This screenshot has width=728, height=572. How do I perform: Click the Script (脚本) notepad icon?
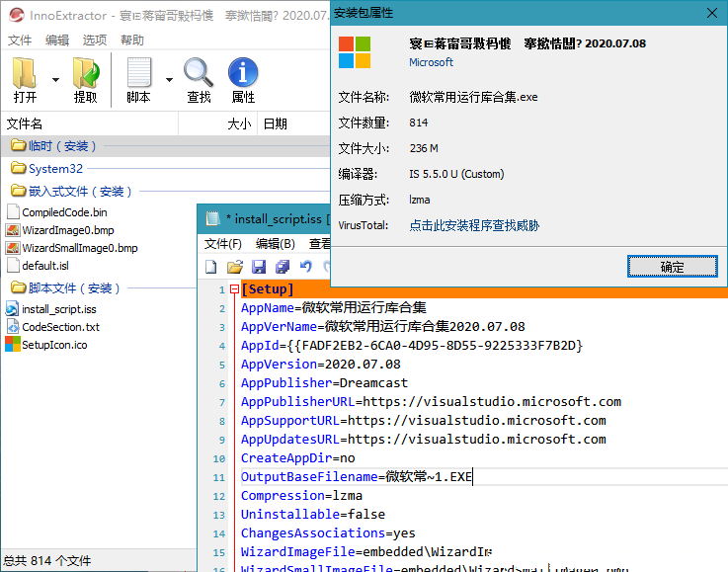pos(139,73)
